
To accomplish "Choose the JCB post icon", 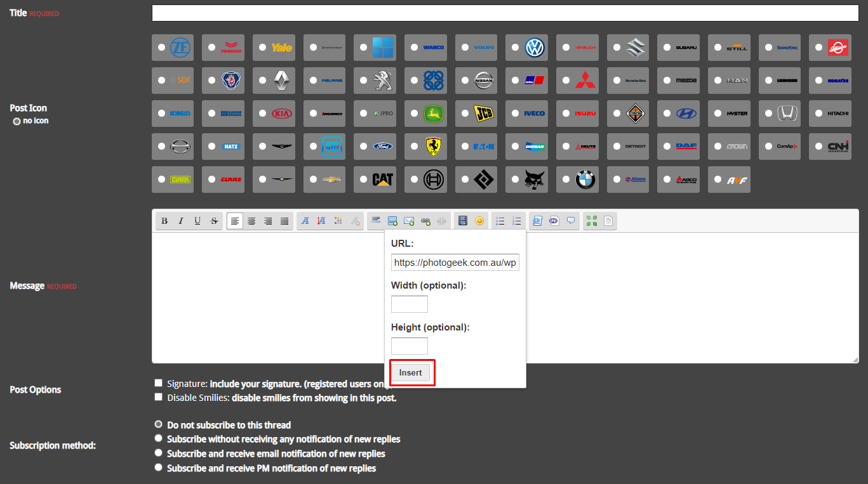I will tap(465, 114).
